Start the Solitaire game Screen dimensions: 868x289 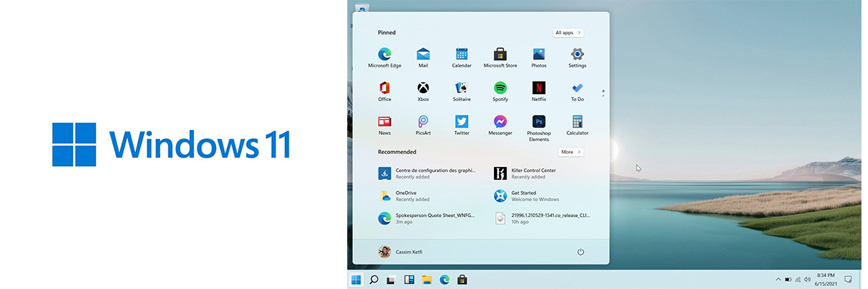tap(461, 92)
